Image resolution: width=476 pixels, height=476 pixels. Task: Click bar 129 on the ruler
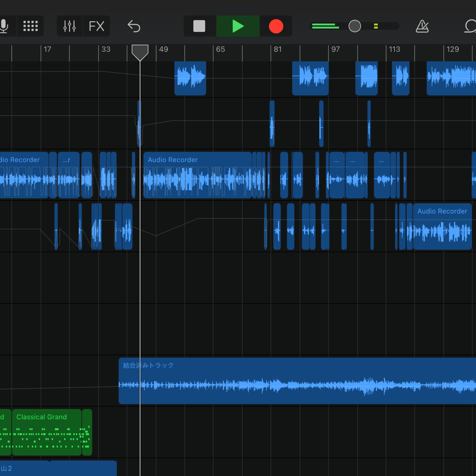tap(452, 50)
